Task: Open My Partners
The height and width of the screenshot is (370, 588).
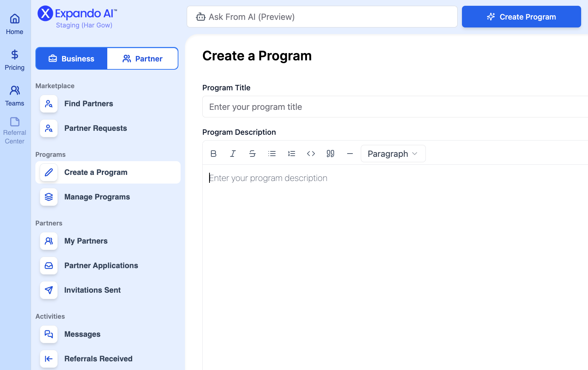Action: pyautogui.click(x=108, y=241)
